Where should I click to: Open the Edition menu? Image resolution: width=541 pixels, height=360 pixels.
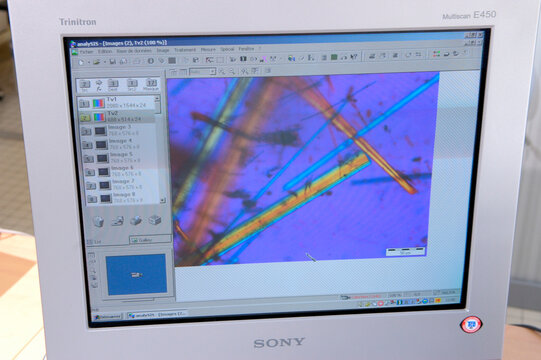tap(105, 51)
